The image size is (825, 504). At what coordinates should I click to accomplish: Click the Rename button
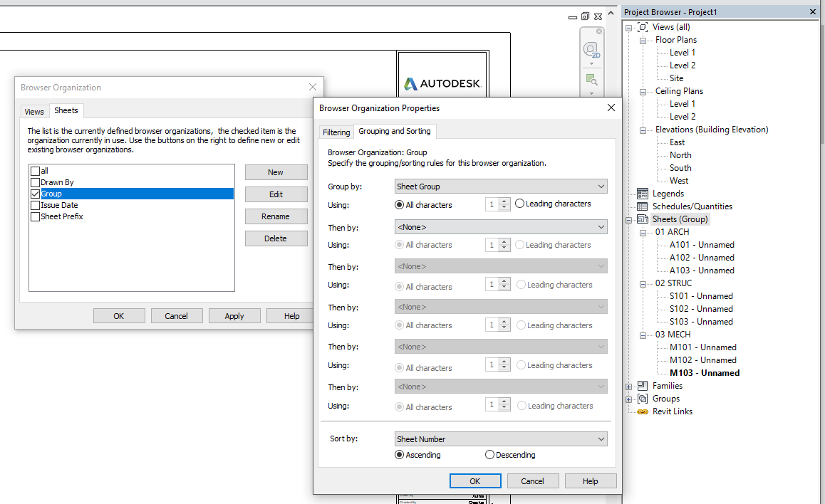click(x=276, y=216)
